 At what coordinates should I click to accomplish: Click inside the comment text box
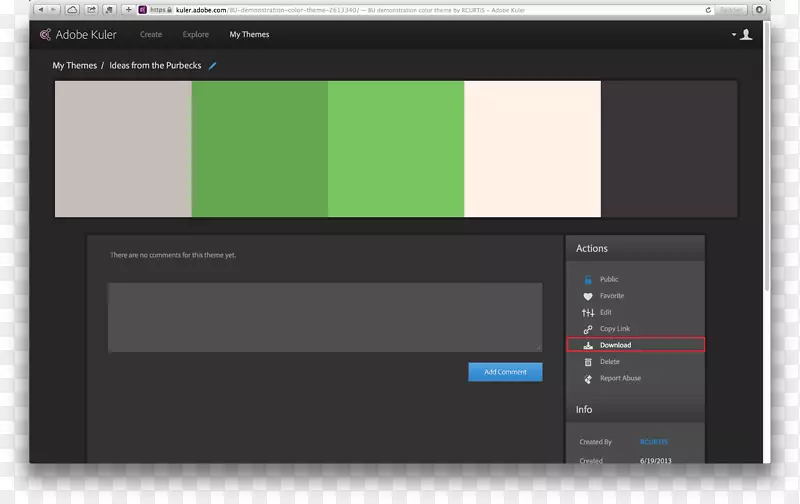coord(325,317)
